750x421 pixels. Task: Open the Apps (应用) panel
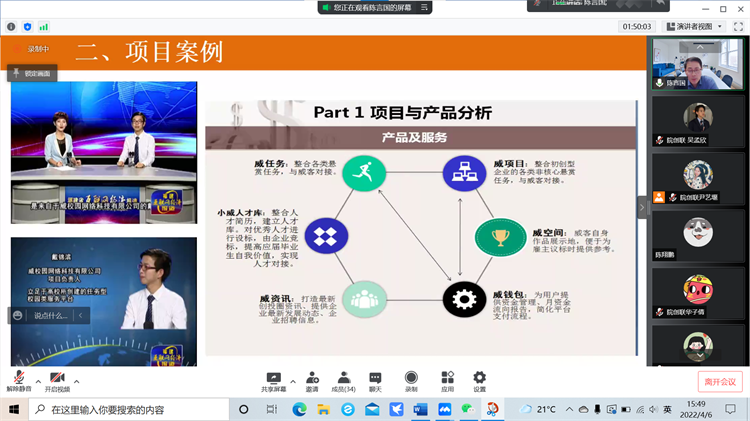pos(446,380)
